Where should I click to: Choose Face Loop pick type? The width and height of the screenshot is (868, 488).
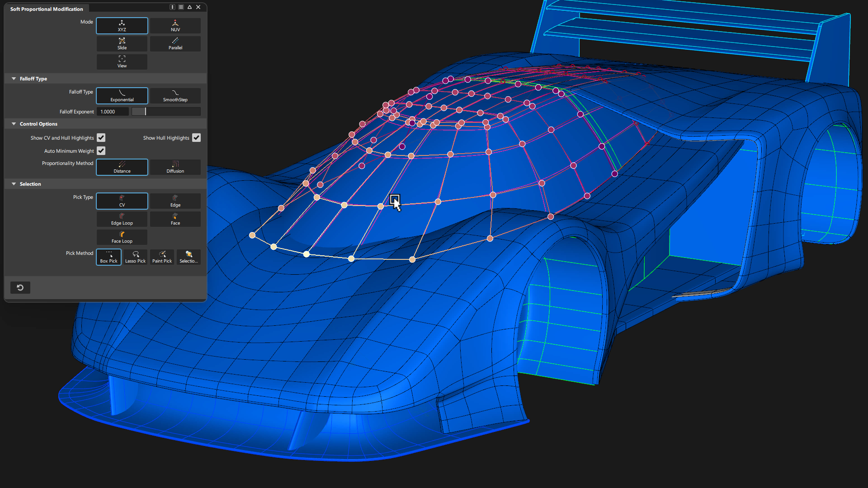tap(122, 237)
